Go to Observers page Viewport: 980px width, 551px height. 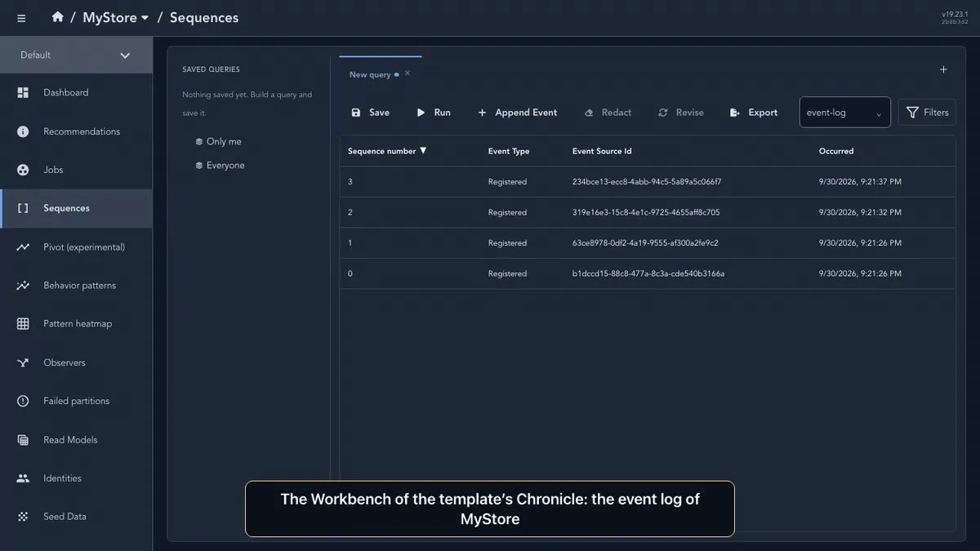[76, 362]
